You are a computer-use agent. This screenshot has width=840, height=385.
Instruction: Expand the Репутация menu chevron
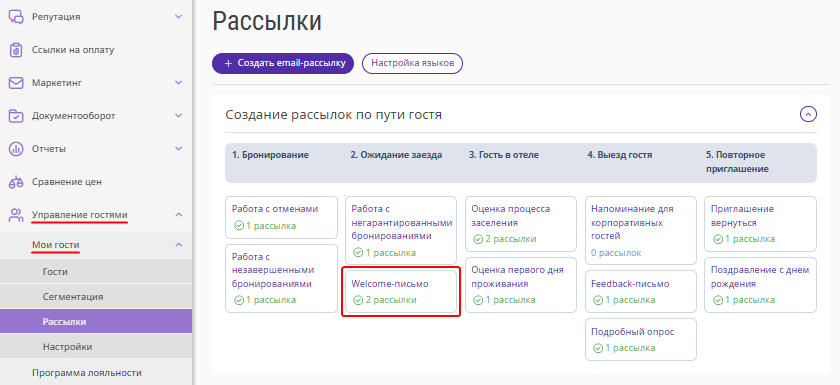click(179, 17)
